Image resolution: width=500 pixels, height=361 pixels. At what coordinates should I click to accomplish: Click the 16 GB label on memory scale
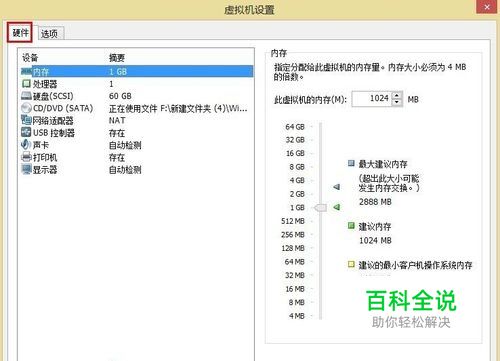[x=295, y=153]
